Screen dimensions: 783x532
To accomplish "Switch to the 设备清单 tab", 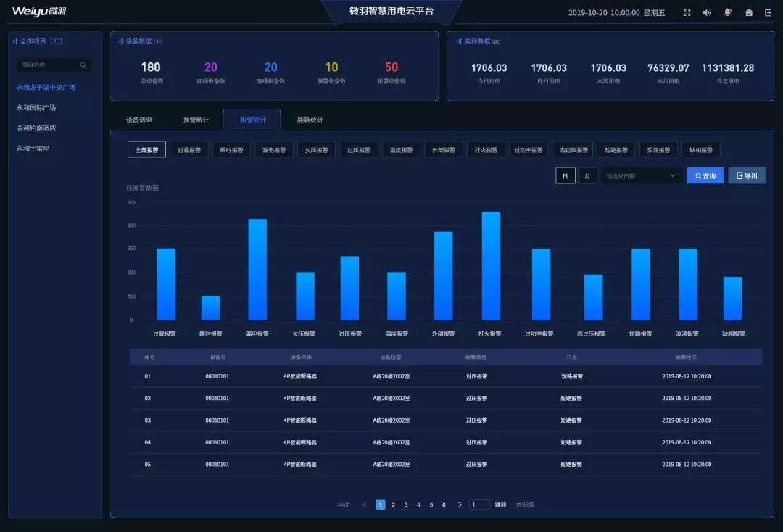I will click(x=138, y=120).
